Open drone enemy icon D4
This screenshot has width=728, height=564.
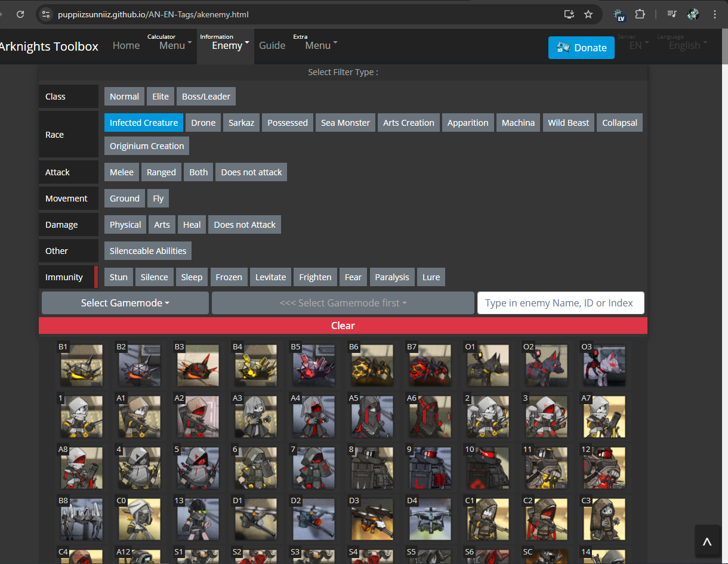pyautogui.click(x=430, y=519)
